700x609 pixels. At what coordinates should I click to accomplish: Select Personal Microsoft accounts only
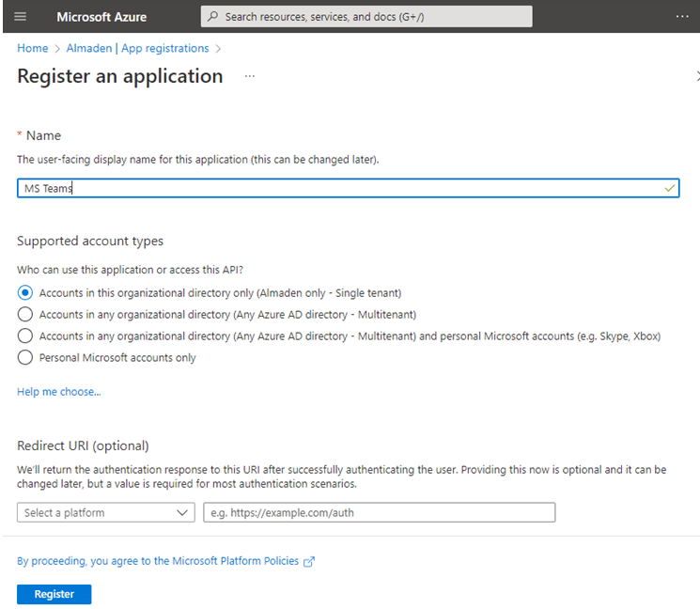25,357
